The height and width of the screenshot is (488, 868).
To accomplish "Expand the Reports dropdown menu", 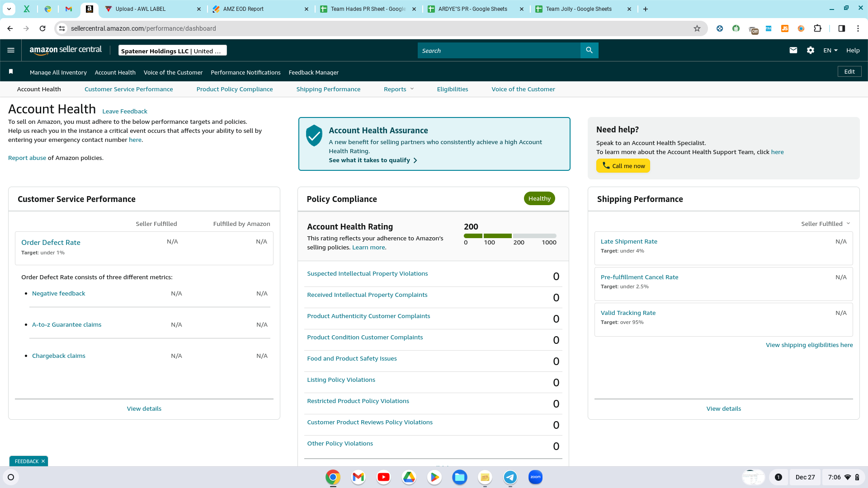I will 399,89.
